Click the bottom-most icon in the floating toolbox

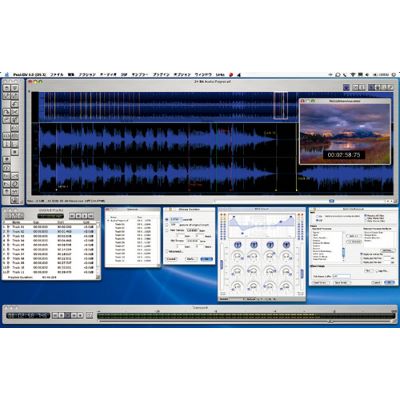point(14,200)
